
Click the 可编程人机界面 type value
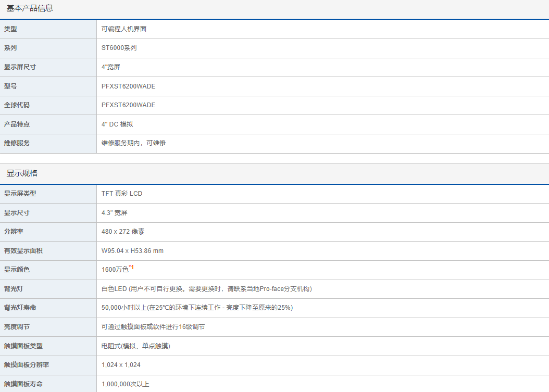pyautogui.click(x=124, y=29)
